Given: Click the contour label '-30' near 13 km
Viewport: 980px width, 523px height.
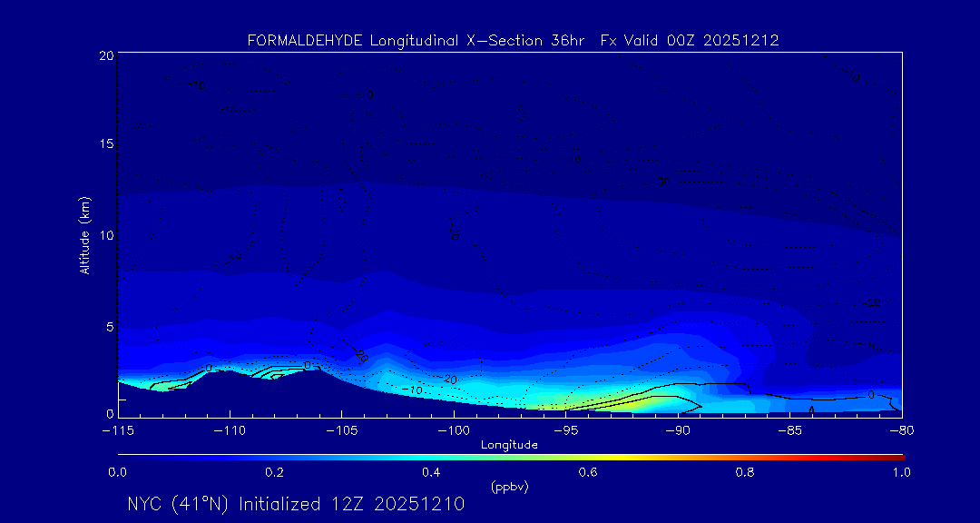Looking at the screenshot, I should 660,183.
